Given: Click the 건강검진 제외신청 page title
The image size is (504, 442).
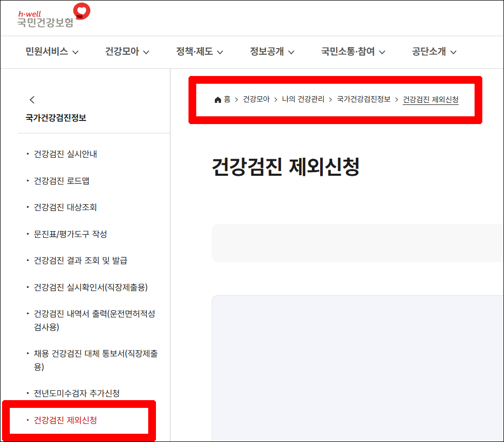Looking at the screenshot, I should (286, 166).
